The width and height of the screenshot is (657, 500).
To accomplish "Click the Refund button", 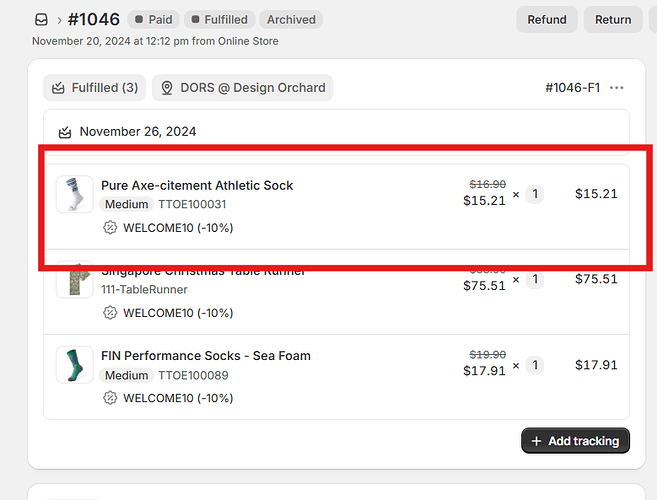I will (547, 20).
